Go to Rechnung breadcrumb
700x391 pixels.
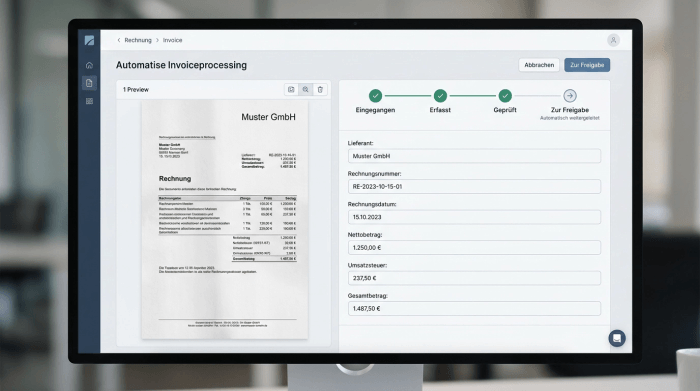(x=138, y=40)
